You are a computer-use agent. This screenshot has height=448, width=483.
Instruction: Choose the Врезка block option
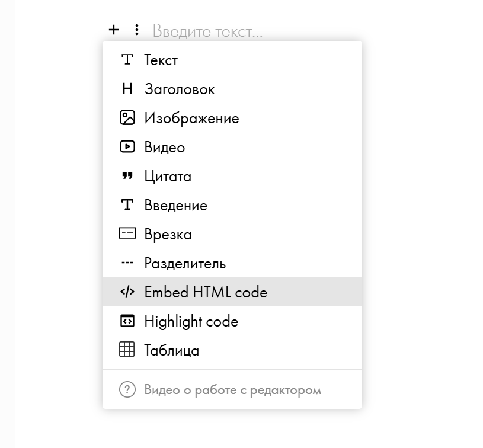(x=168, y=235)
